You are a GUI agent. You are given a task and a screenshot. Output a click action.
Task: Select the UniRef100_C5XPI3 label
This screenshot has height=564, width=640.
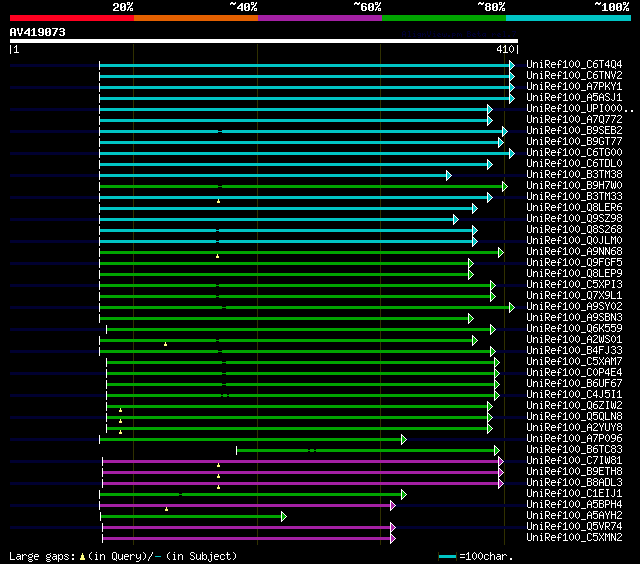574,284
